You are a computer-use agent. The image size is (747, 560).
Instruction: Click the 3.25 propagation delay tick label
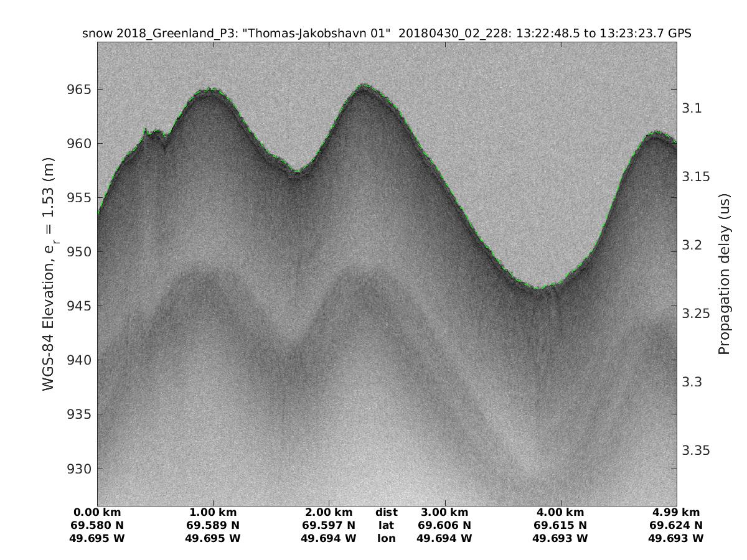click(695, 313)
